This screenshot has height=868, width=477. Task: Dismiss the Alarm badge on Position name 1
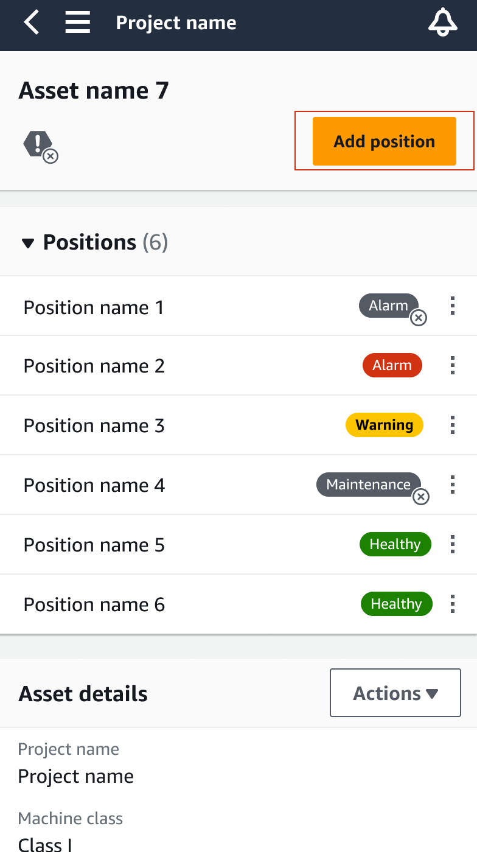coord(419,318)
